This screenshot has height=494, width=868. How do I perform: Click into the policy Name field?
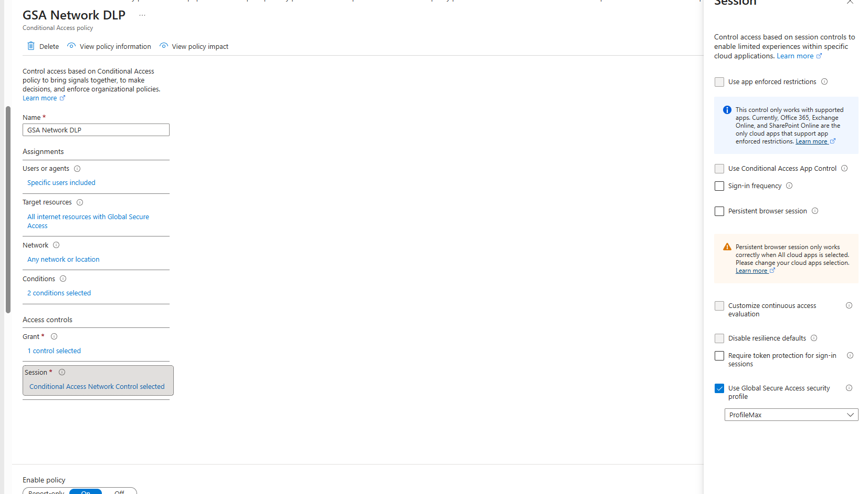click(96, 130)
